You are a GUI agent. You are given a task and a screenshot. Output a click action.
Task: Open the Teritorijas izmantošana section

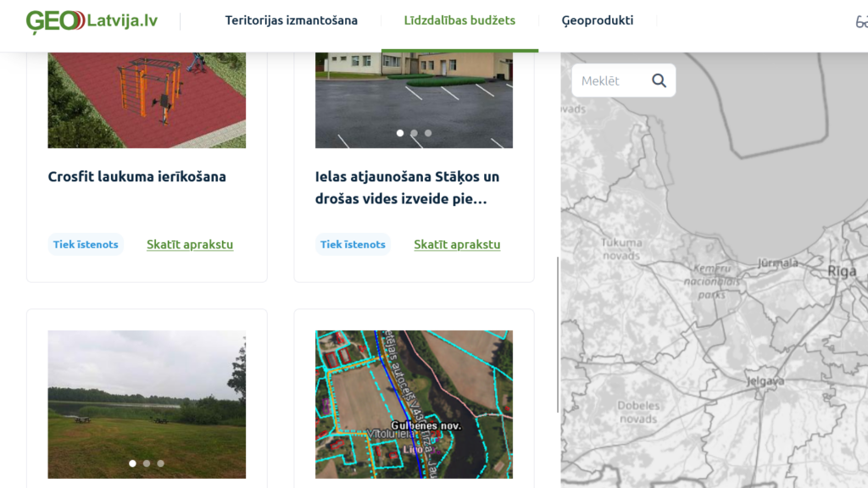[x=290, y=19]
